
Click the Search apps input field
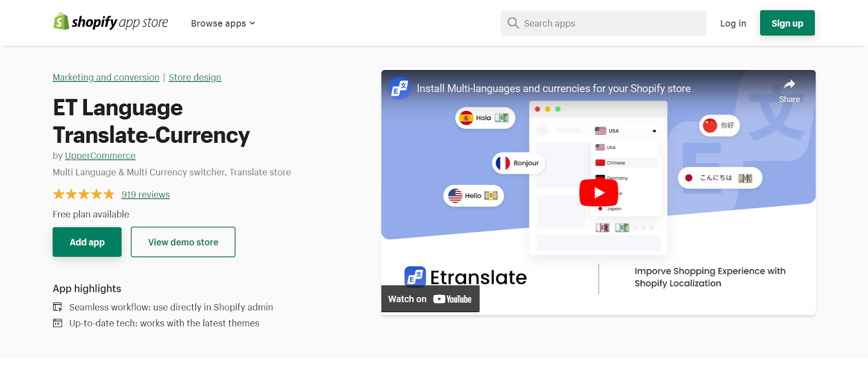coord(603,23)
